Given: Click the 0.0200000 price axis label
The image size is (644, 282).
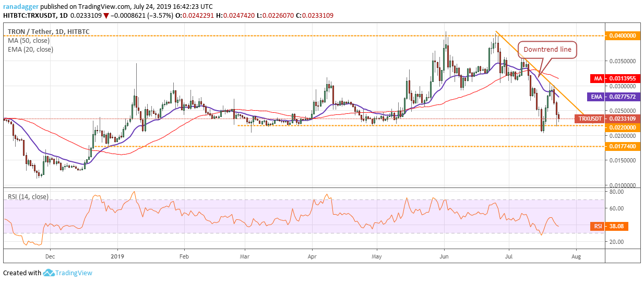Looking at the screenshot, I should click(x=623, y=135).
